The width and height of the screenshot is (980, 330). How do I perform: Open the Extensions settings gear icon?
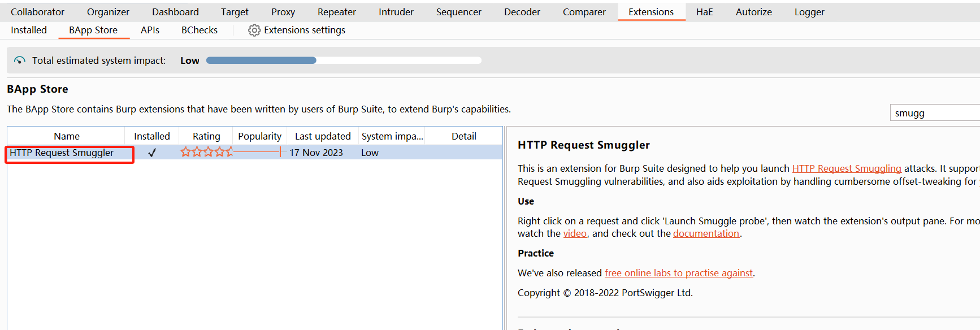254,31
